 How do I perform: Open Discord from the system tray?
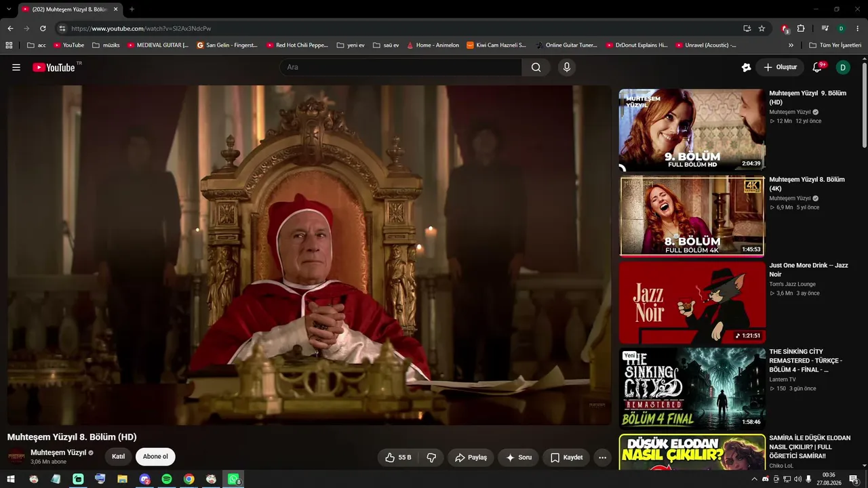pos(766,479)
